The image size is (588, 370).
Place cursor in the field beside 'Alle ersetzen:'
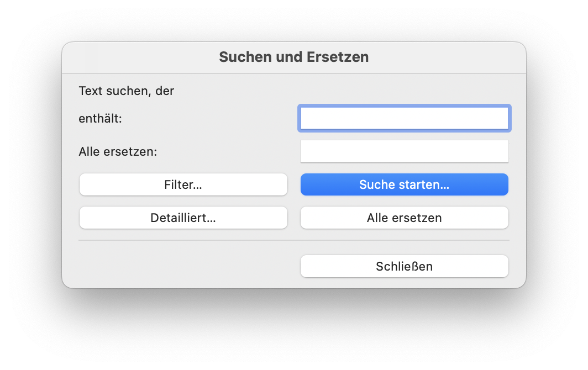tap(405, 151)
